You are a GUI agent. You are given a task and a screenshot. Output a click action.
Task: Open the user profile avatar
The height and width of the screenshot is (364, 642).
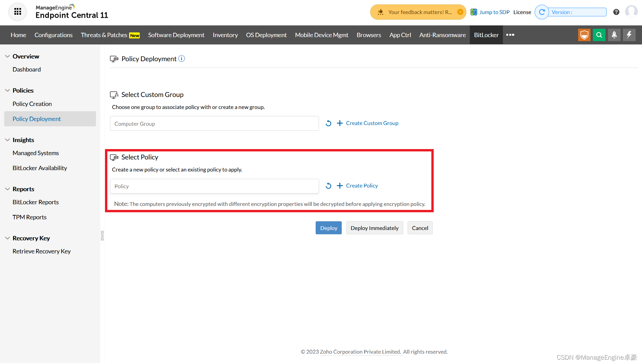(x=631, y=12)
